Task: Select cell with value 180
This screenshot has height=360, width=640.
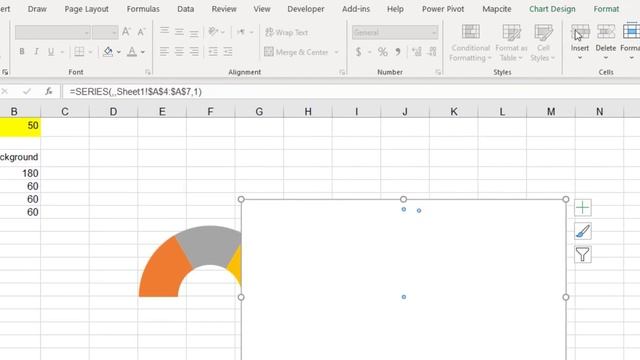Action: (x=20, y=173)
